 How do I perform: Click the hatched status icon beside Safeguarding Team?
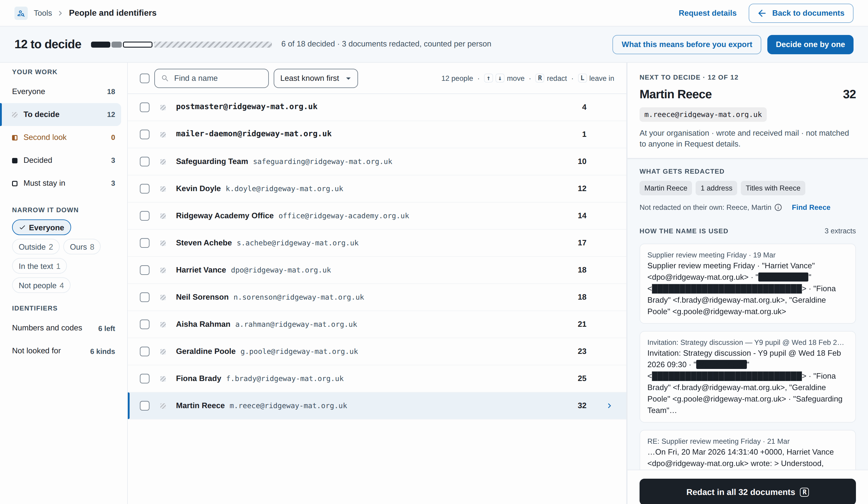click(x=163, y=162)
